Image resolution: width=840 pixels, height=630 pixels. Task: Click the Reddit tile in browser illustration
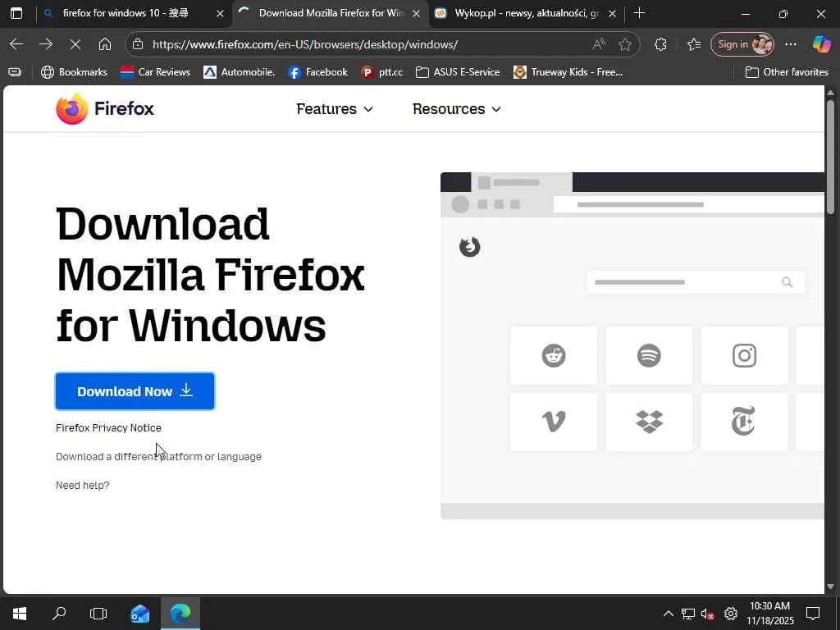point(554,355)
